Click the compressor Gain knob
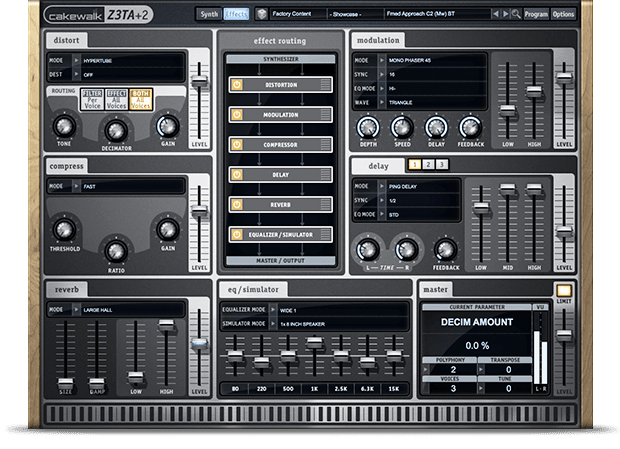The height and width of the screenshot is (449, 620). pos(168,230)
